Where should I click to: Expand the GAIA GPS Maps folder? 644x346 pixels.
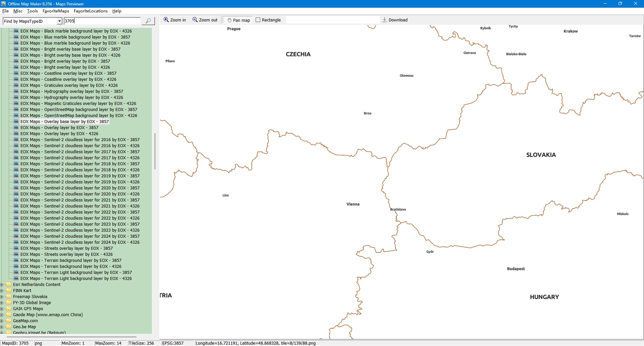[2, 309]
